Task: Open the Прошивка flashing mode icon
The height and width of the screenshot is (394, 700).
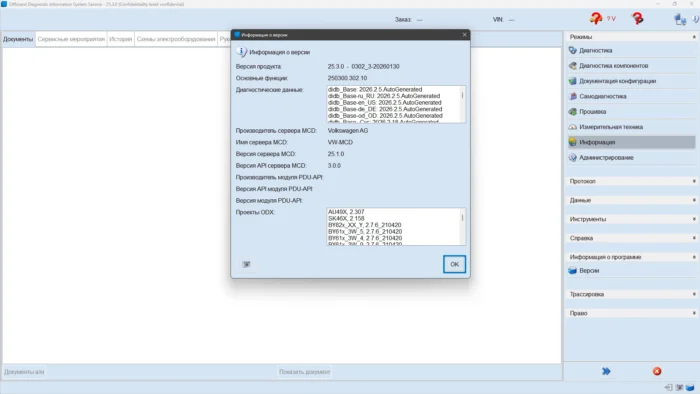Action: point(573,112)
